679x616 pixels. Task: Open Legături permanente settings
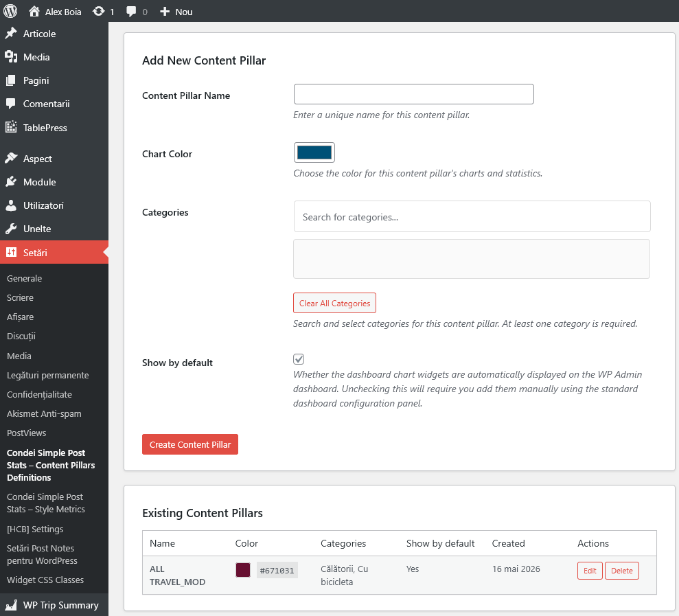pyautogui.click(x=47, y=375)
